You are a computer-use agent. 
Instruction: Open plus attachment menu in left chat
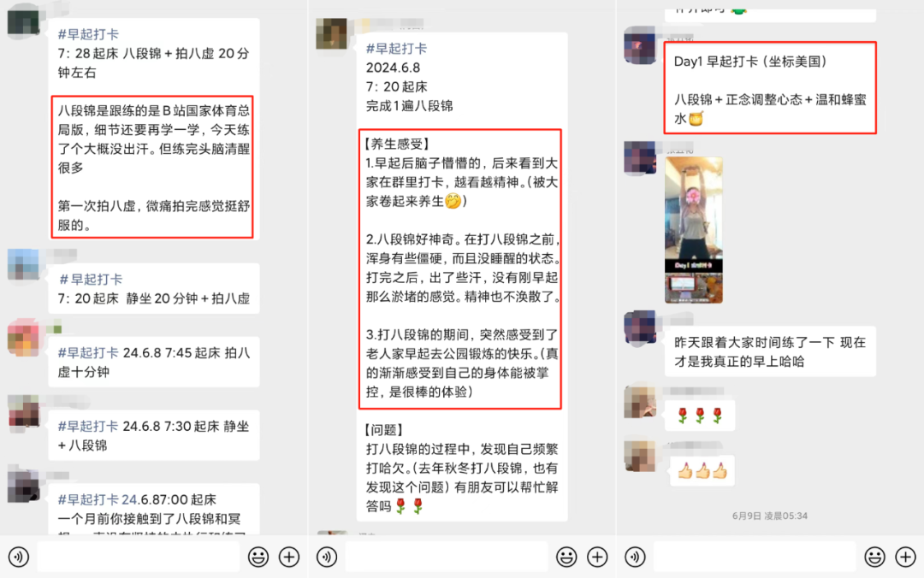tap(289, 557)
